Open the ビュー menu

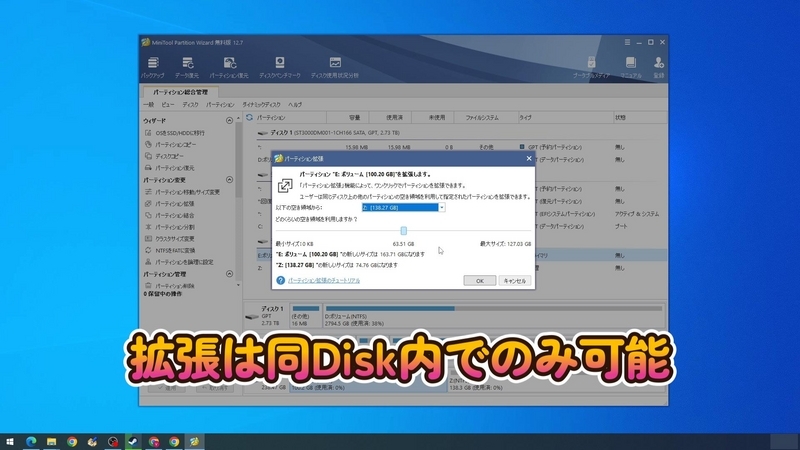click(168, 105)
